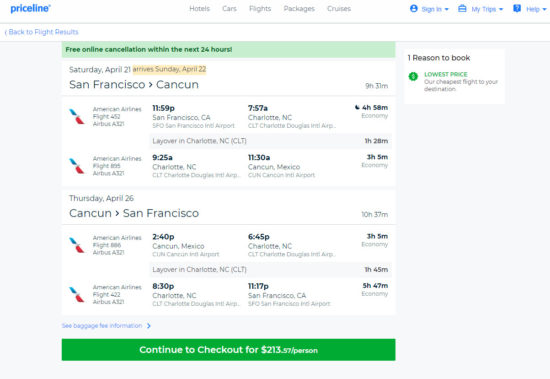Click the American Airlines logo for Flight 422
550x379 pixels.
click(77, 294)
